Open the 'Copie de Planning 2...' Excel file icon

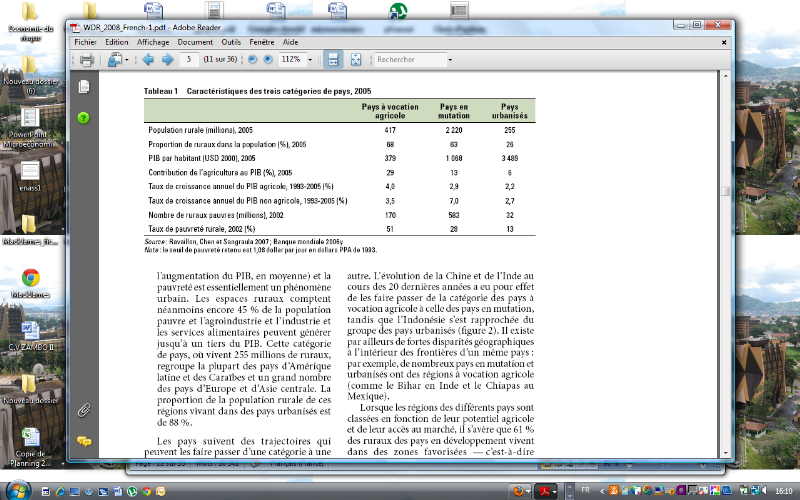click(x=30, y=446)
